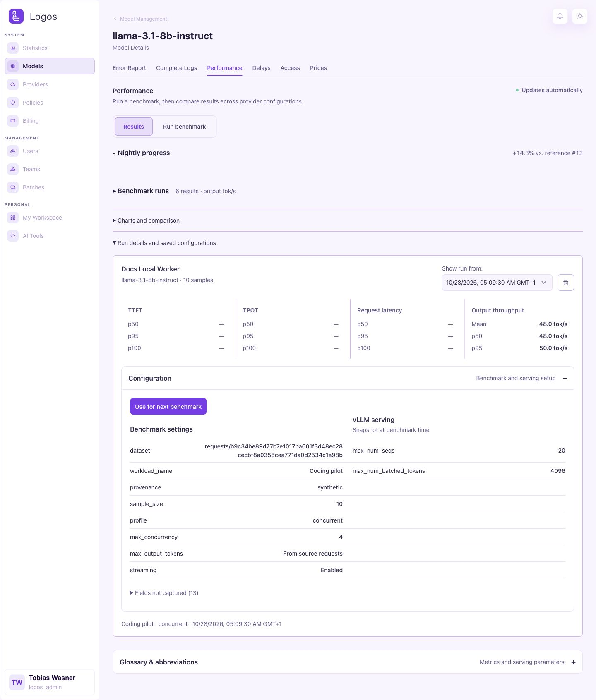Screen dimensions: 596x700
Task: Click the Policies shield icon
Action: [13, 103]
